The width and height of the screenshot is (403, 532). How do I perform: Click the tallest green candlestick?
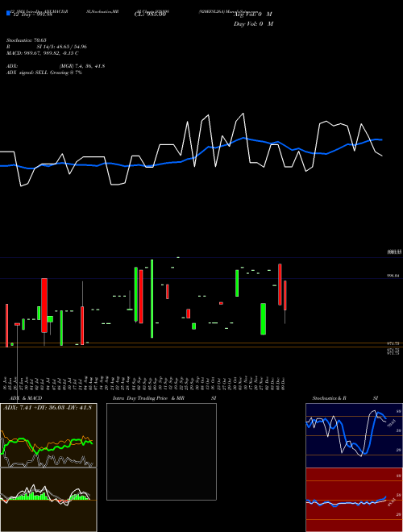click(x=152, y=298)
